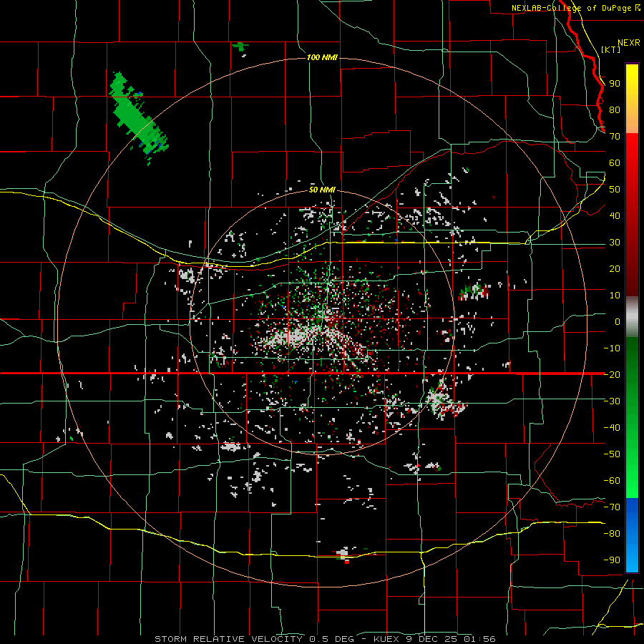Click the -40 scale value
This screenshot has width=644, height=644.
coord(612,428)
